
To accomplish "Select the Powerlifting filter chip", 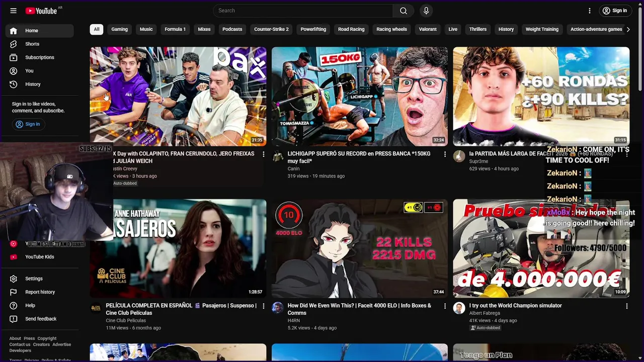I will [x=313, y=29].
